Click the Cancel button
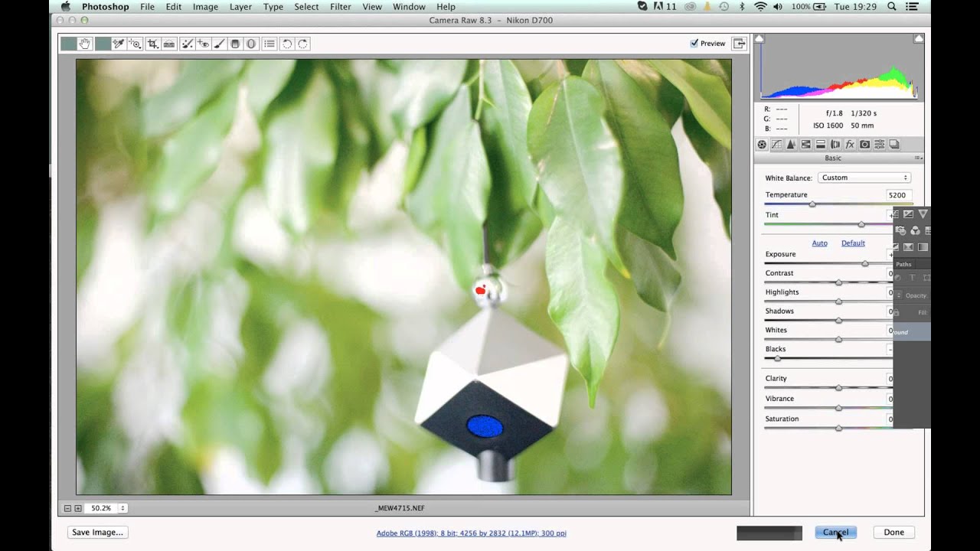The width and height of the screenshot is (980, 551). pyautogui.click(x=835, y=532)
